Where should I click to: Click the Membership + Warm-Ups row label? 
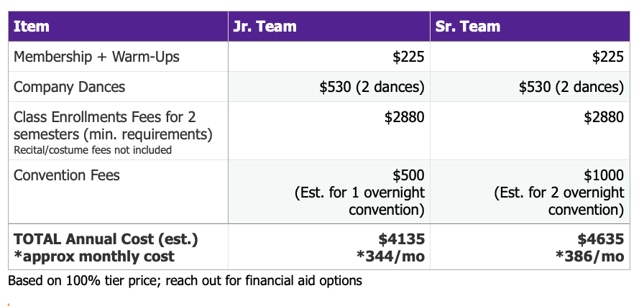point(96,57)
